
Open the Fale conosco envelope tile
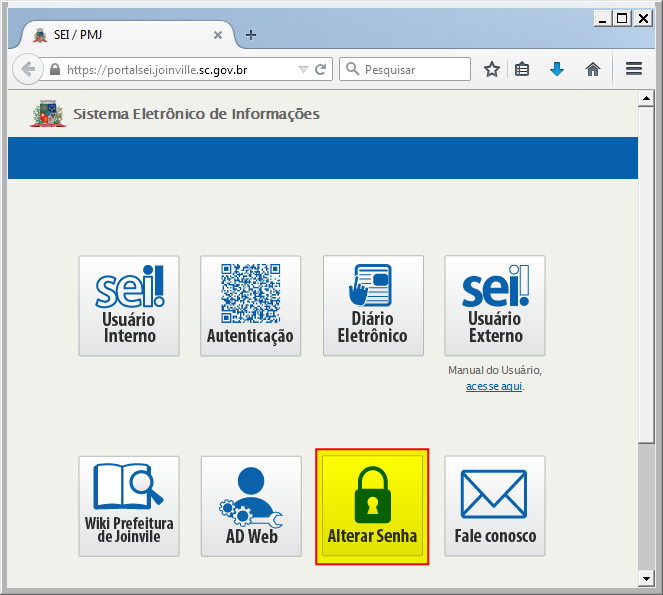pyautogui.click(x=495, y=506)
